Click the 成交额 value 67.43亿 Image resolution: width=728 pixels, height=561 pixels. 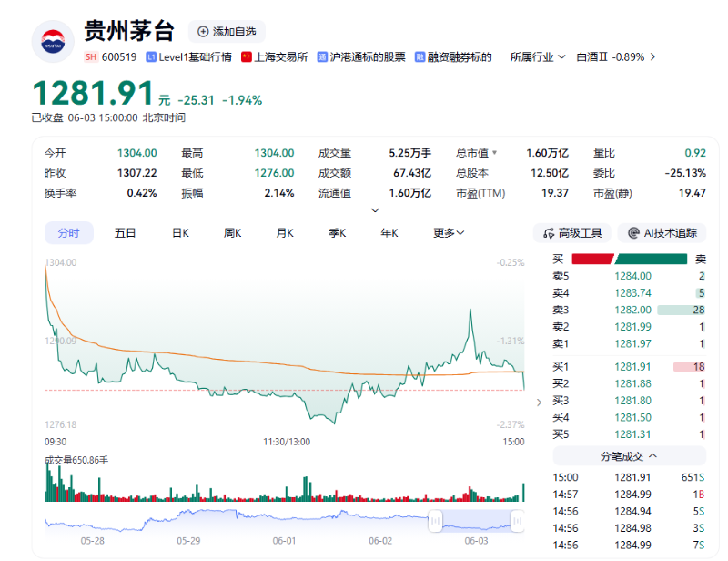tap(412, 173)
